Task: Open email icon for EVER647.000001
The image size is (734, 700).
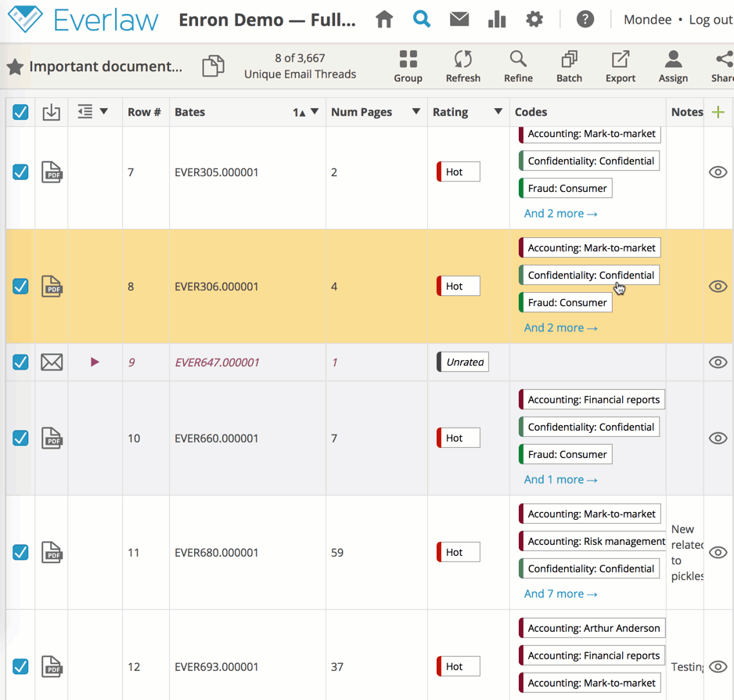Action: [52, 363]
